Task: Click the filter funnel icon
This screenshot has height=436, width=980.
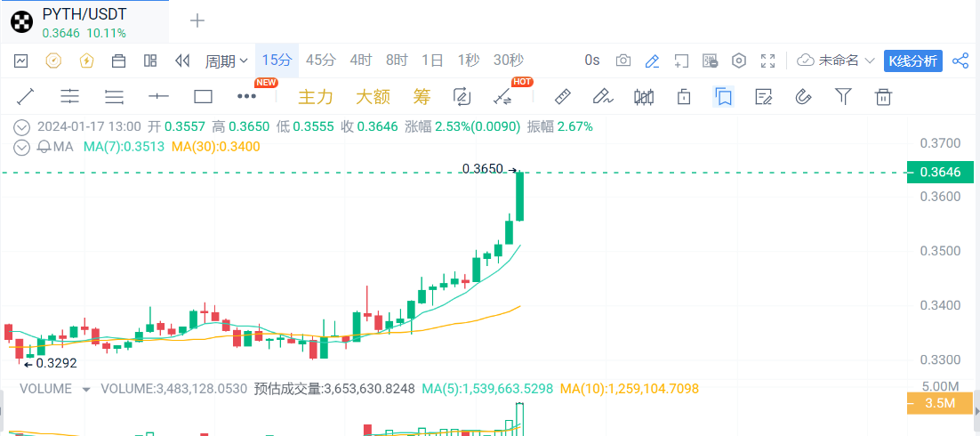Action: pyautogui.click(x=843, y=96)
